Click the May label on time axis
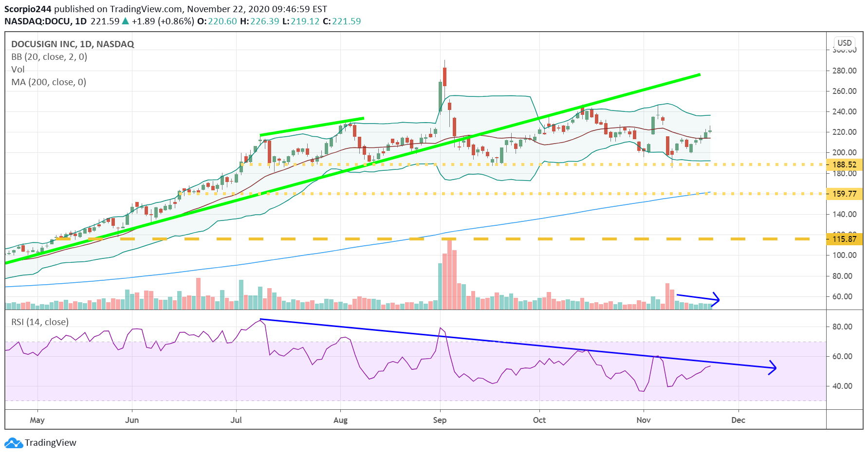 coord(37,420)
